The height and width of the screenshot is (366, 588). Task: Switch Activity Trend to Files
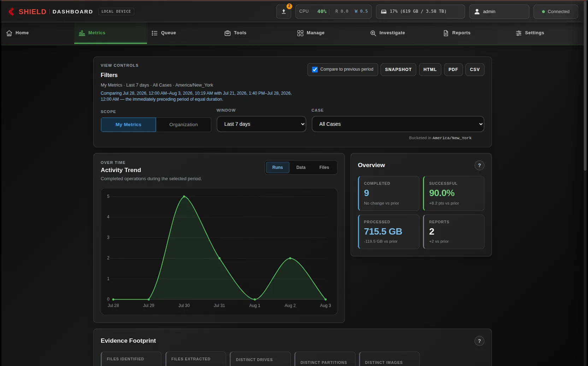[x=324, y=167]
